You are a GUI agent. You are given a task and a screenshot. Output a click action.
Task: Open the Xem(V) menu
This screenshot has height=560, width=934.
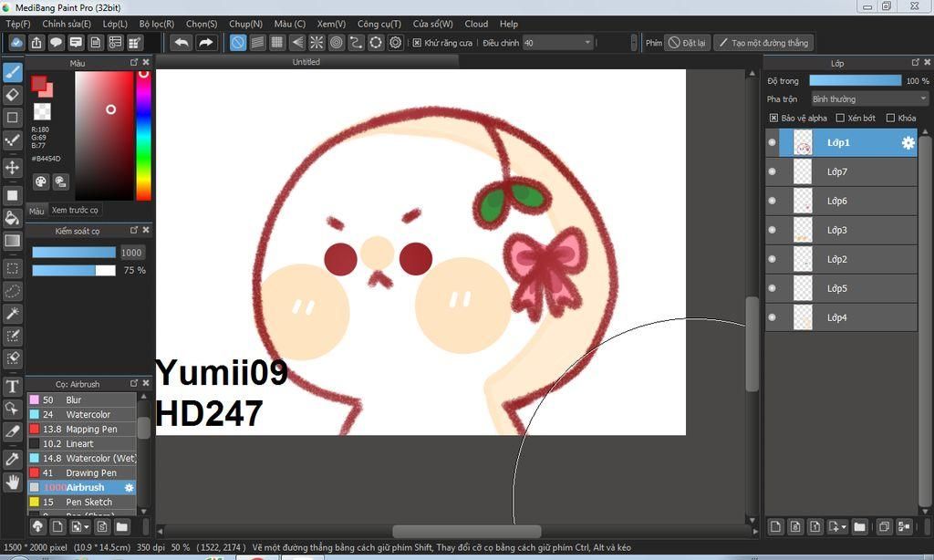[x=331, y=24]
